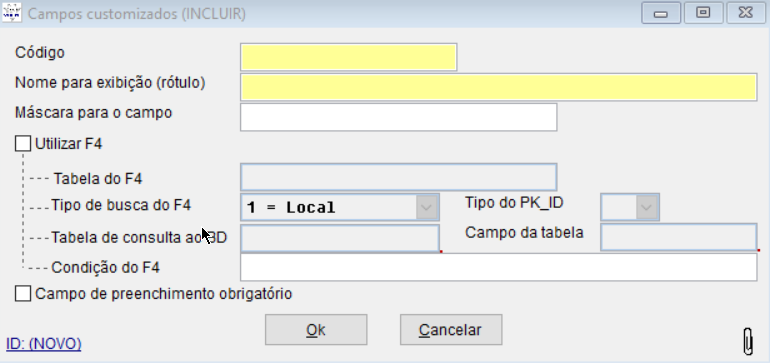Select the Máscara para o campo field
770x363 pixels.
click(x=398, y=117)
